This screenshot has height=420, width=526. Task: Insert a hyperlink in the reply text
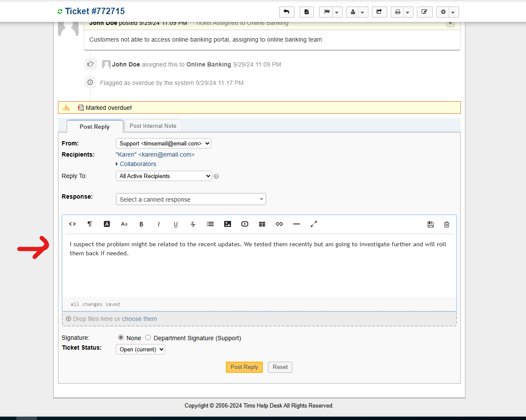[279, 224]
